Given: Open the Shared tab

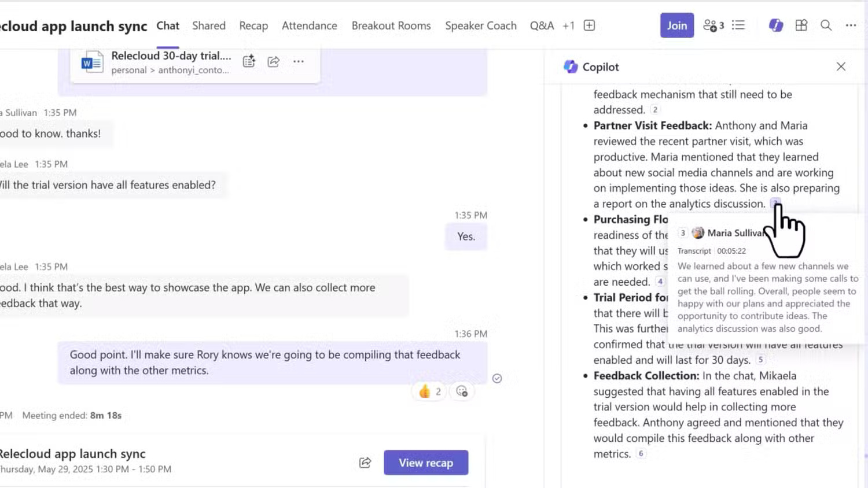Looking at the screenshot, I should tap(209, 25).
